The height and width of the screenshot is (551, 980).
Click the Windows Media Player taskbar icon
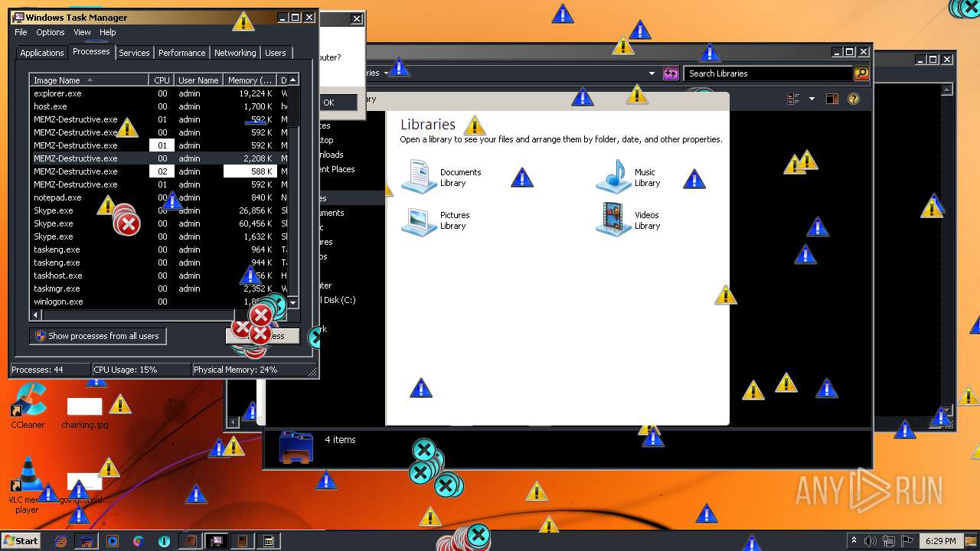[x=113, y=541]
